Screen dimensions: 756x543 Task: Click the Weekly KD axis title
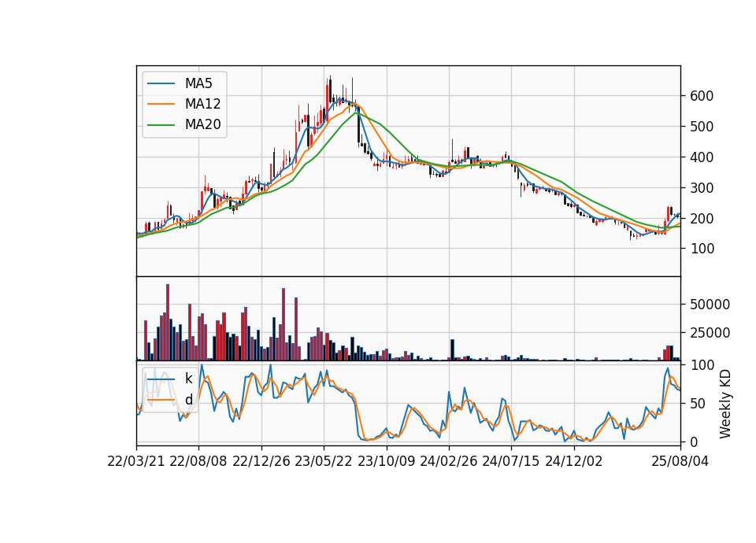tap(724, 404)
